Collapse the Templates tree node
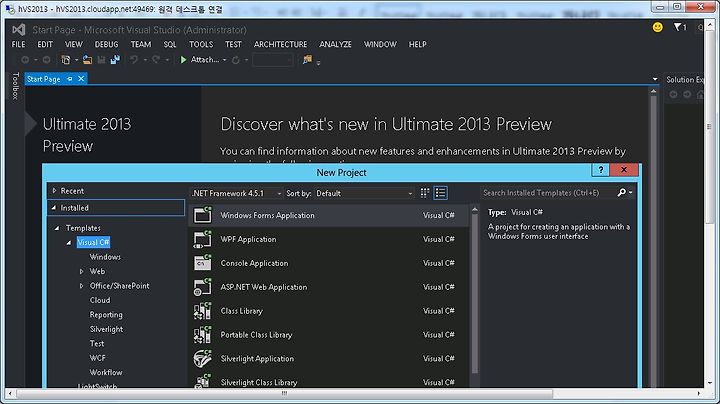Image resolution: width=720 pixels, height=404 pixels. click(x=57, y=228)
